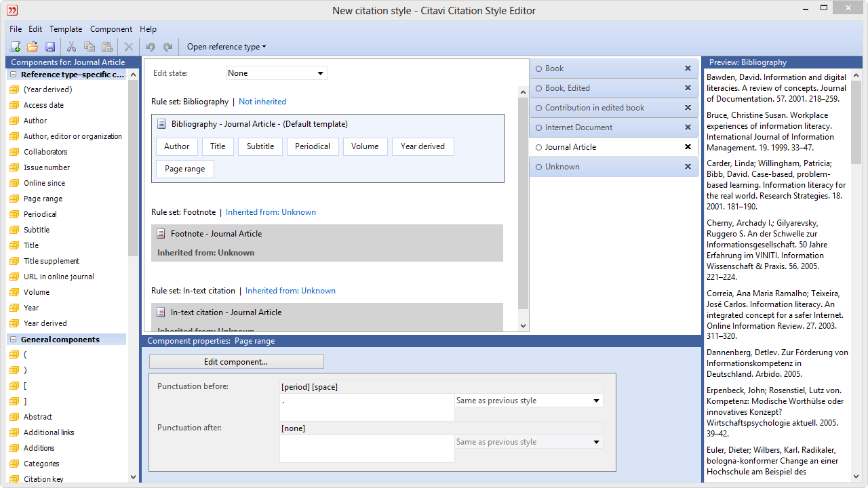Open the File menu
Image resolution: width=868 pixels, height=488 pixels.
click(x=16, y=29)
